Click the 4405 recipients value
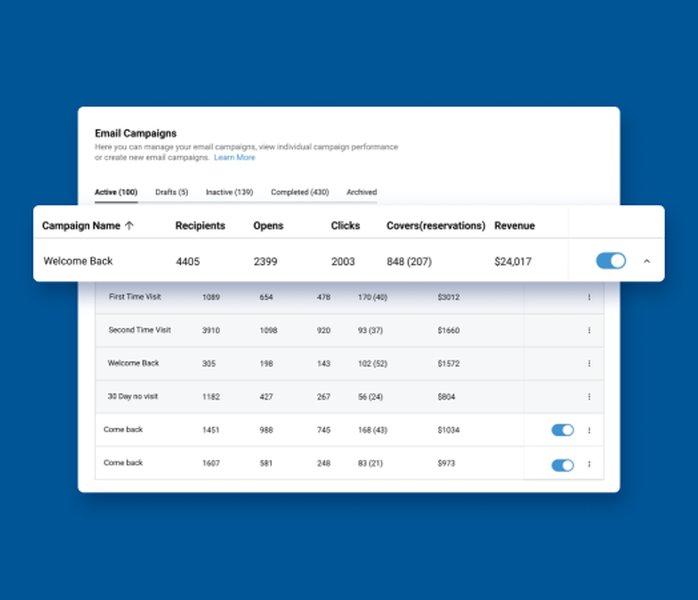 (188, 261)
